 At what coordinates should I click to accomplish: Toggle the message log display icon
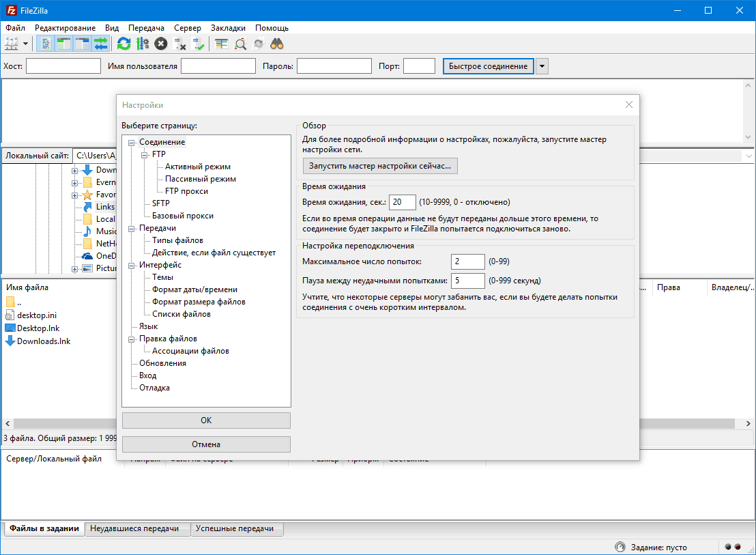pyautogui.click(x=46, y=44)
